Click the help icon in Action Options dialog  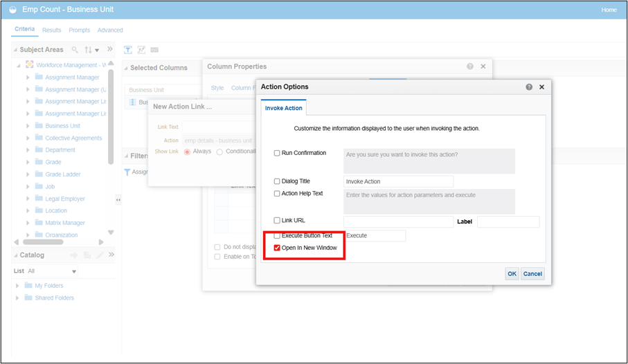pyautogui.click(x=529, y=87)
